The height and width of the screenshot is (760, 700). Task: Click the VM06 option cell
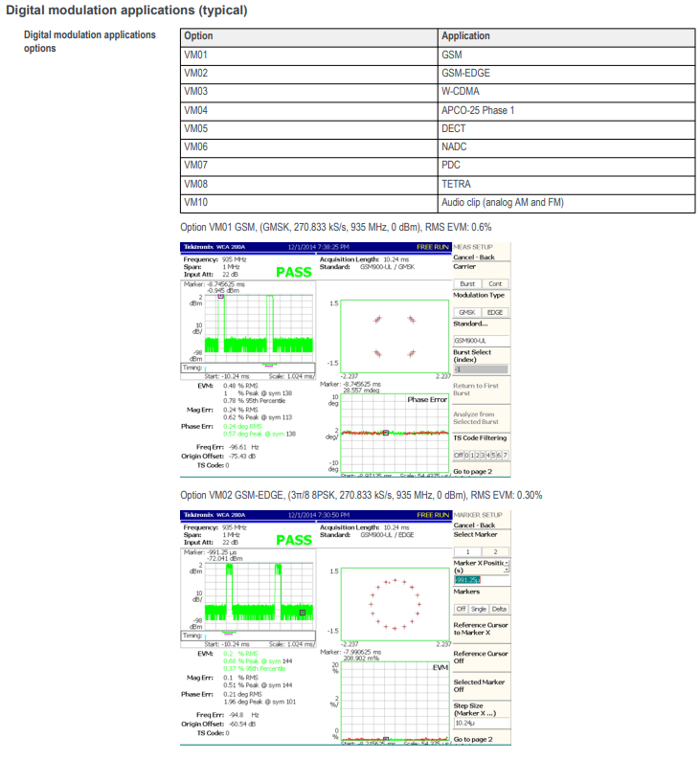coord(308,147)
